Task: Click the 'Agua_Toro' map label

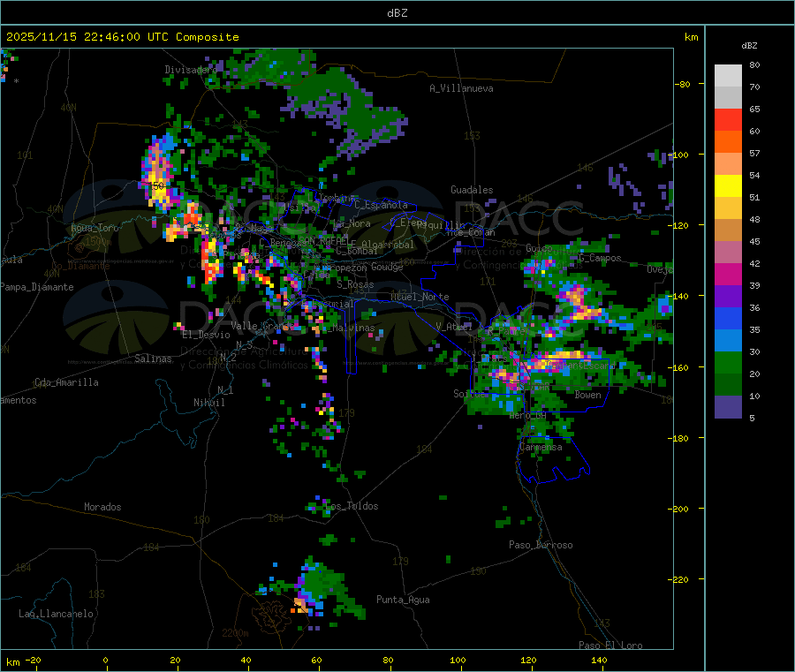Action: coord(95,228)
